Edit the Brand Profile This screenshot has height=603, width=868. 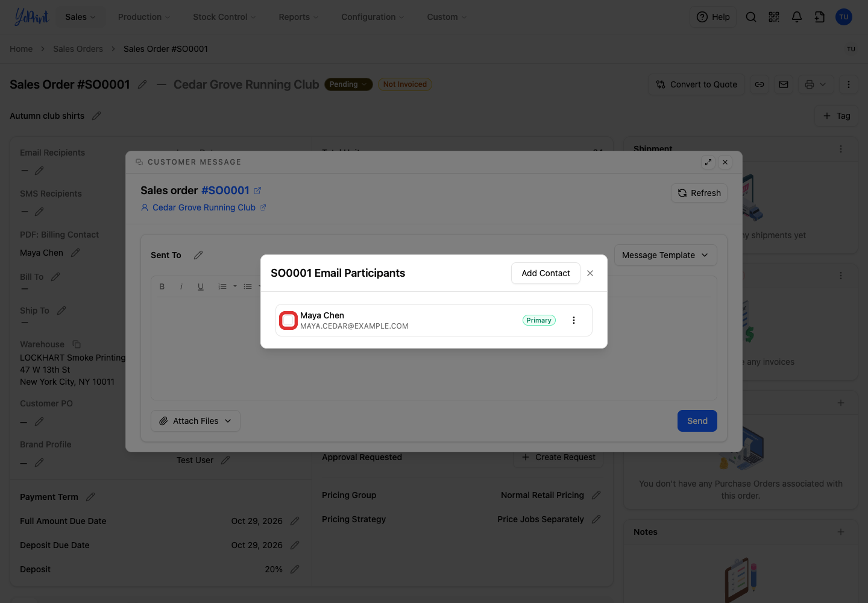[x=39, y=463]
